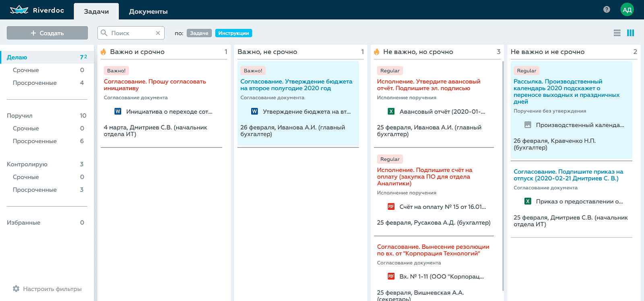This screenshot has height=301, width=644.
Task: Open task Прошу согласовать инициативу
Action: coord(155,85)
